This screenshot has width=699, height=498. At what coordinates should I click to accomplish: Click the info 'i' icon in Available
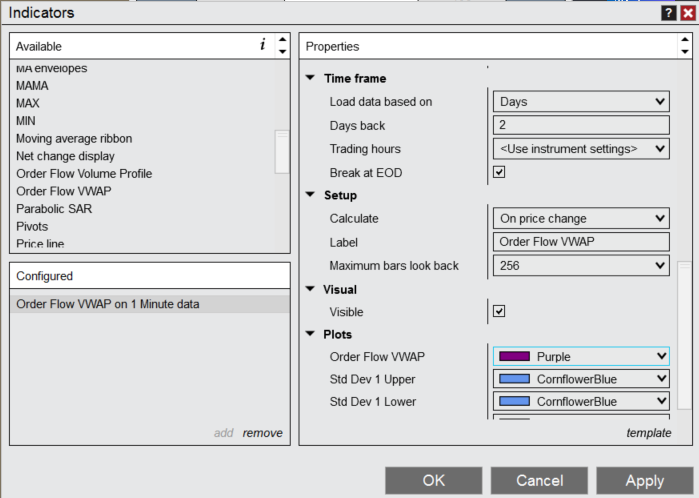pos(263,44)
